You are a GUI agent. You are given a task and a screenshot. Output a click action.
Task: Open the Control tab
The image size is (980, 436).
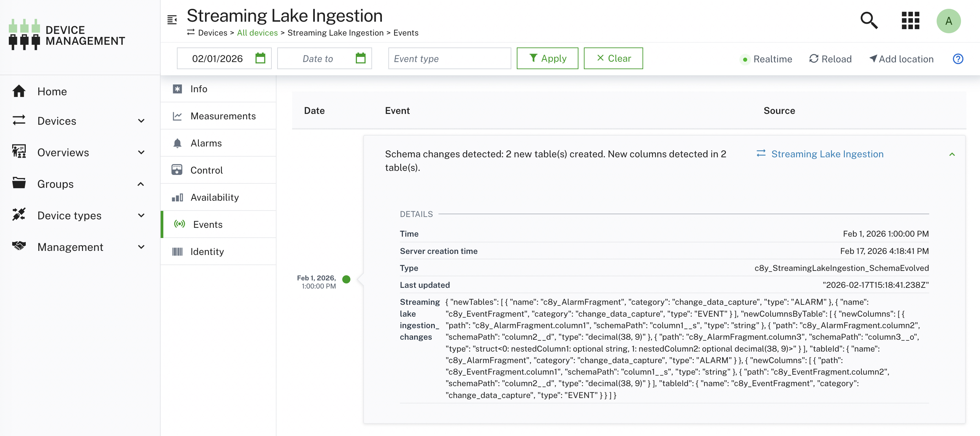tap(218, 170)
